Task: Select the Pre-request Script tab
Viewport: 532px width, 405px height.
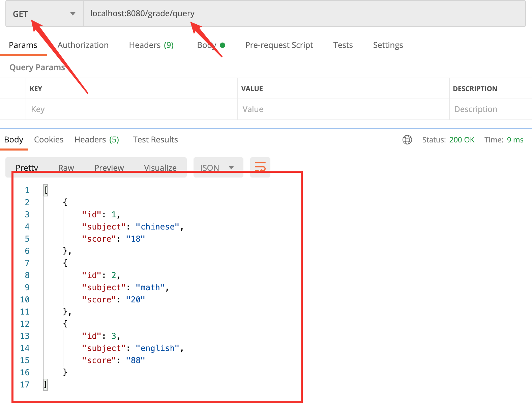Action: 279,45
